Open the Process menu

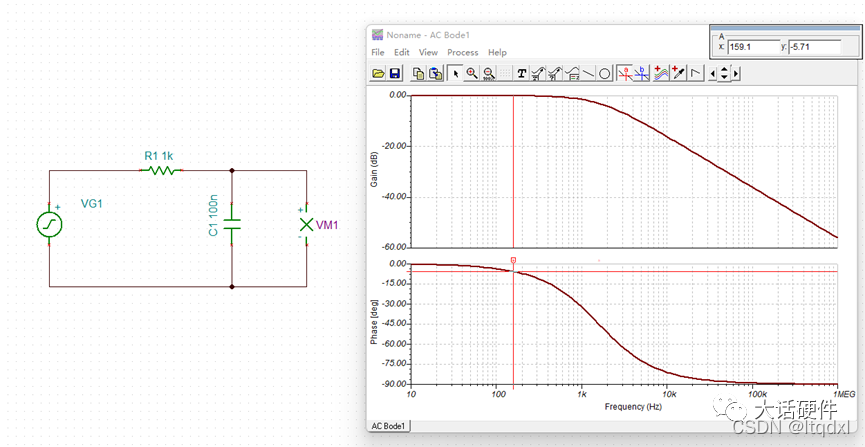462,52
